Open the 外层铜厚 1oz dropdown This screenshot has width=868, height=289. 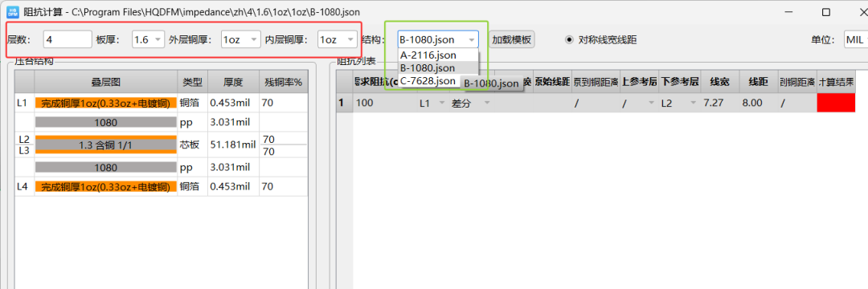[x=240, y=40]
